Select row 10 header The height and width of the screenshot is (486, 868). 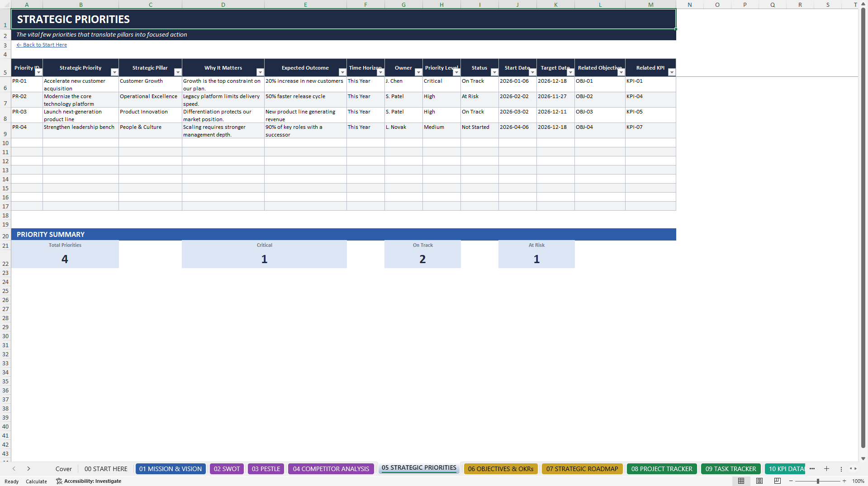(5, 143)
